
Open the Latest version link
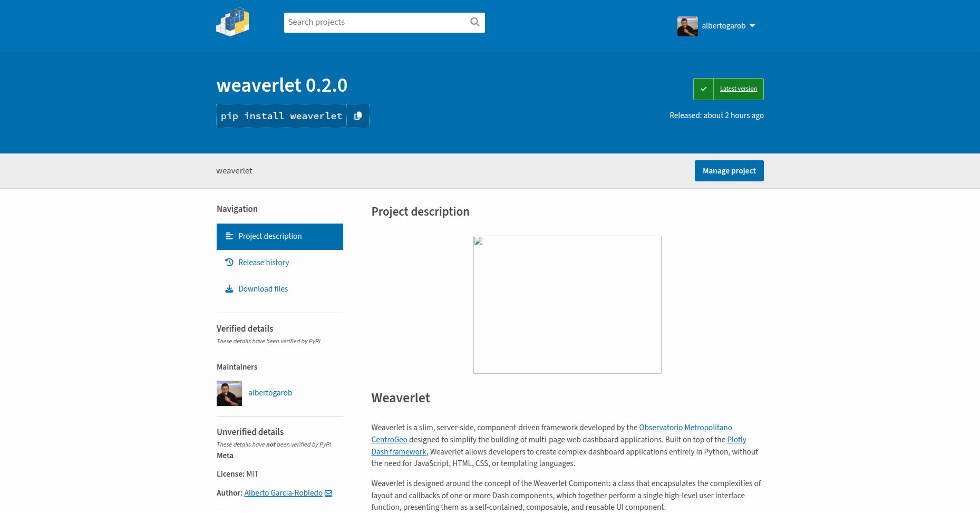pyautogui.click(x=738, y=89)
